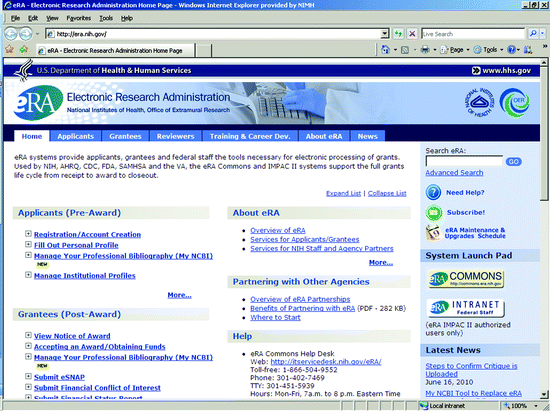Click the green Subscribe envelope icon
This screenshot has width=550, height=411.
[434, 213]
